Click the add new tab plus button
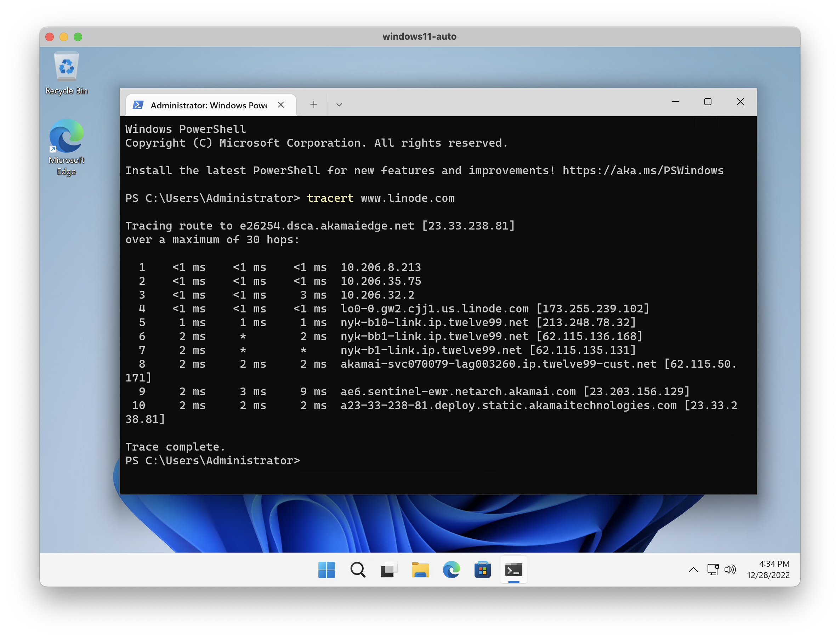The image size is (840, 639). pos(312,105)
